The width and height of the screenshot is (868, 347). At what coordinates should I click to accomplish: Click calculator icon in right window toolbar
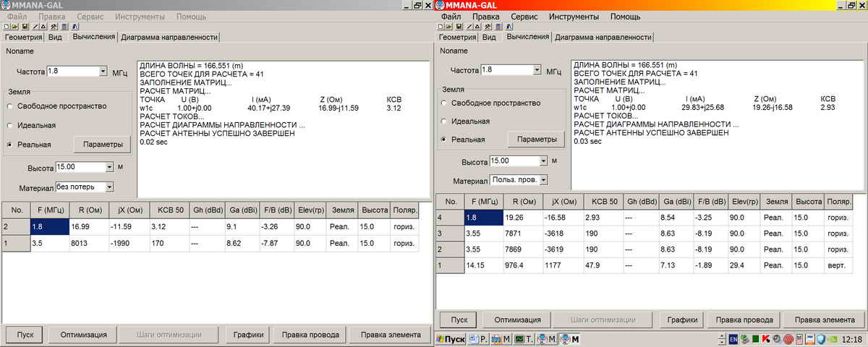[498, 26]
